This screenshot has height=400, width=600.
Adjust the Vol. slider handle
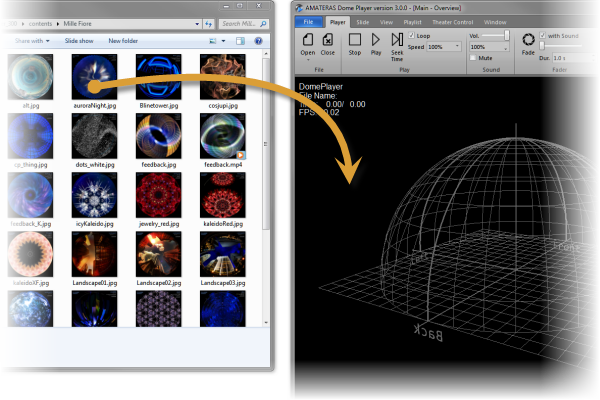coord(507,35)
